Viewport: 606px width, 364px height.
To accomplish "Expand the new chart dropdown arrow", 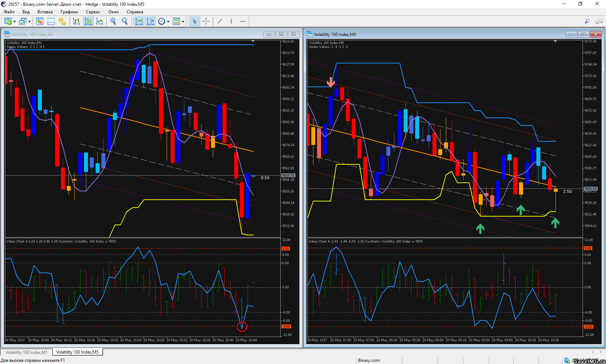I will 14,22.
